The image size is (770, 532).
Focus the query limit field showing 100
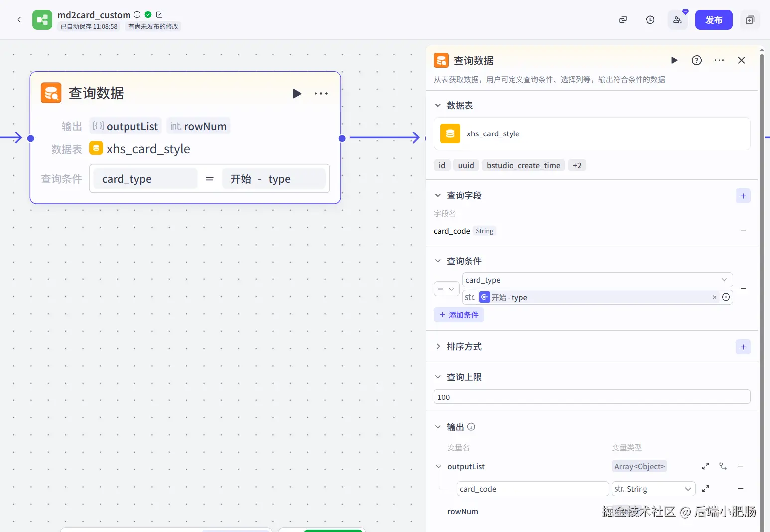tap(592, 397)
